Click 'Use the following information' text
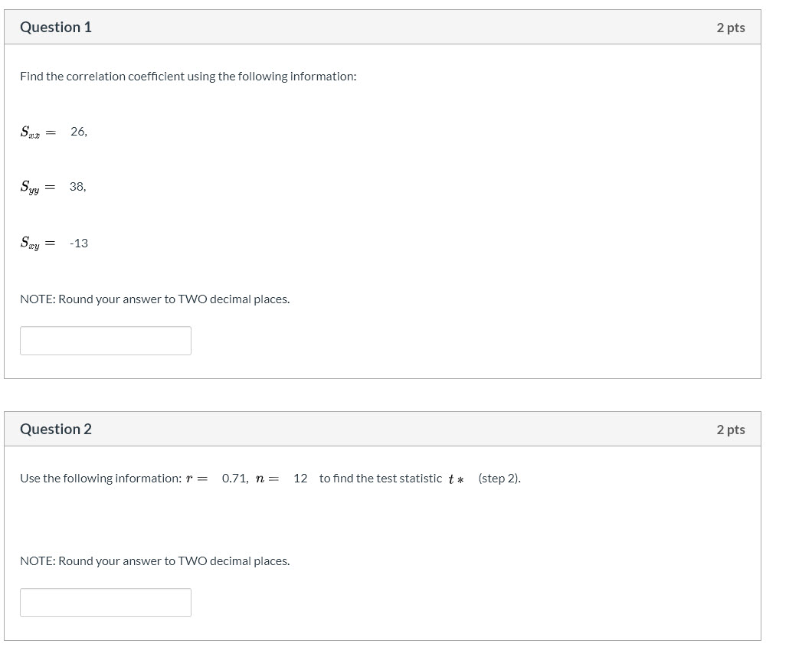Screen dimensions: 812x647 [101, 479]
